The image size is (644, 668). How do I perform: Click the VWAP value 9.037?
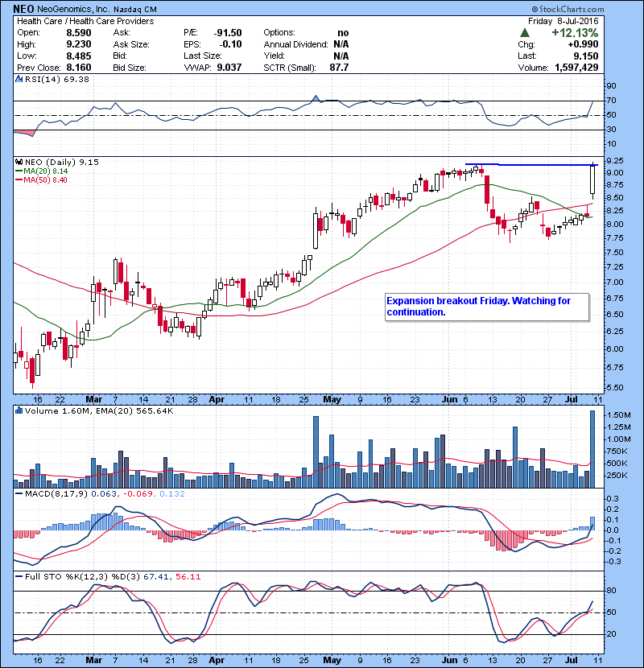[229, 68]
